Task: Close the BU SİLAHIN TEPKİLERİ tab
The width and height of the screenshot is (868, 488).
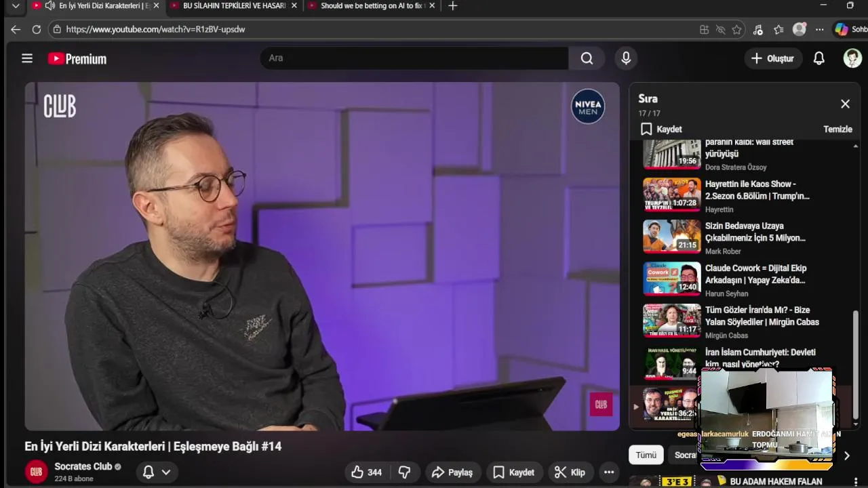Action: [294, 6]
